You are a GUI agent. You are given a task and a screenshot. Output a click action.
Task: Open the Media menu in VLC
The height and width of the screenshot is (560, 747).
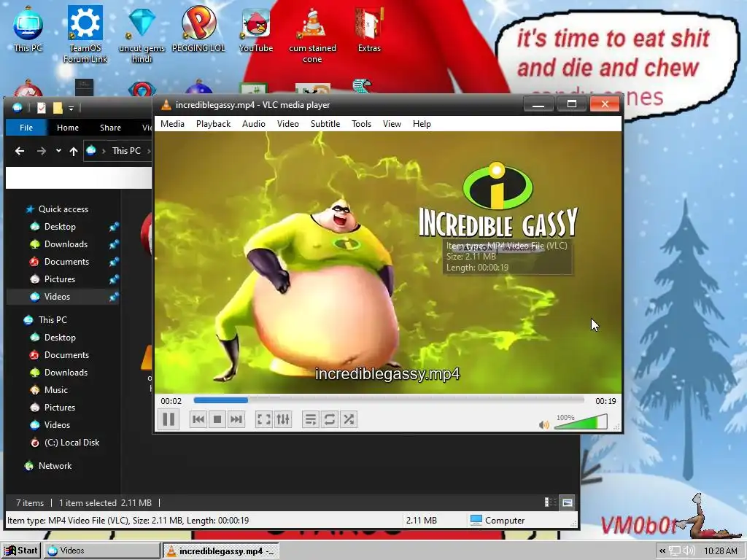point(172,124)
